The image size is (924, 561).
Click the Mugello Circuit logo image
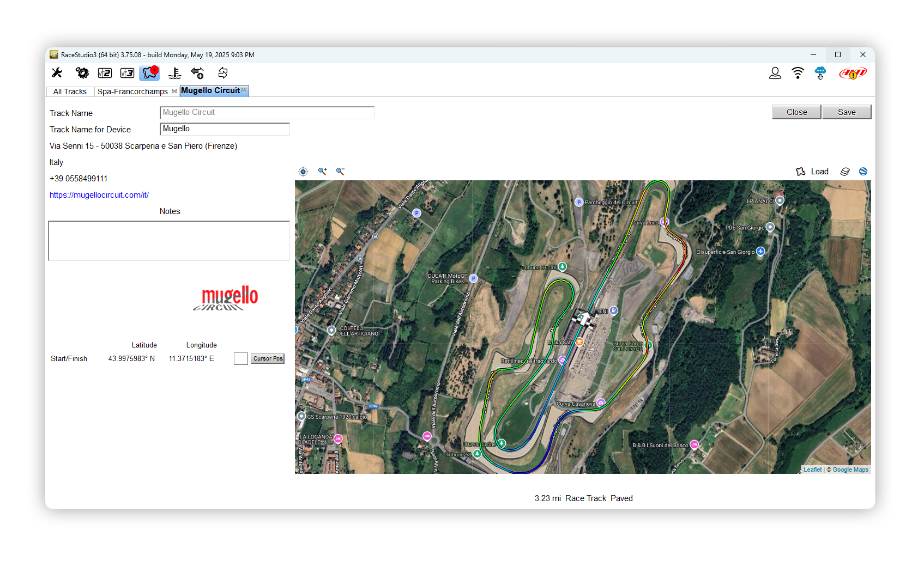226,298
